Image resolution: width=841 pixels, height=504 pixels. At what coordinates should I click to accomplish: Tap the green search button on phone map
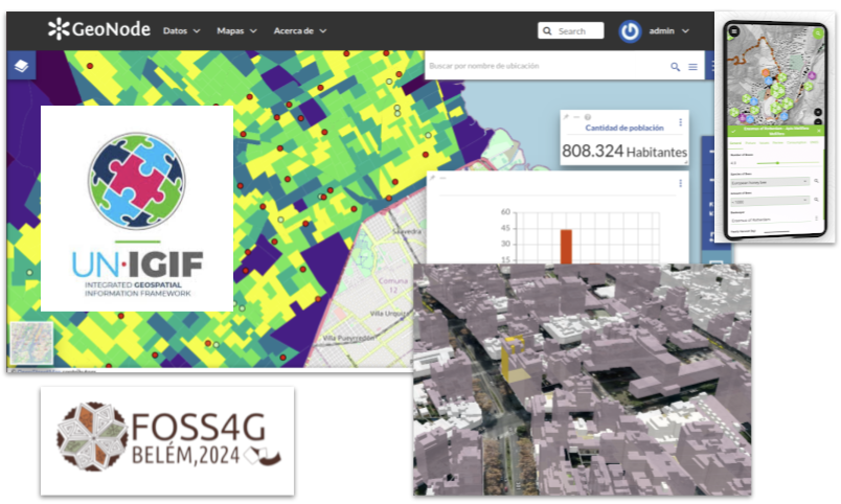(818, 33)
